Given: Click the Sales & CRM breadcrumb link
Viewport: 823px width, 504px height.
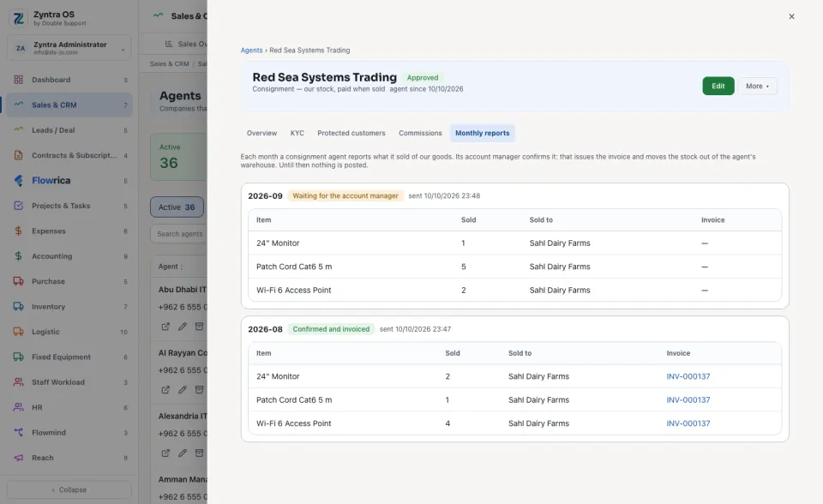Looking at the screenshot, I should 169,63.
